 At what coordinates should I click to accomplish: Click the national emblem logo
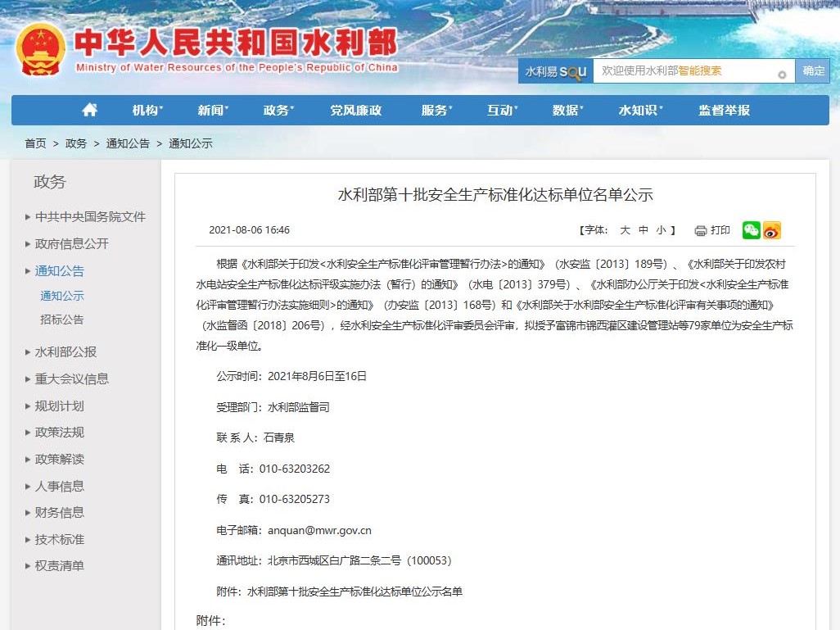coord(40,49)
